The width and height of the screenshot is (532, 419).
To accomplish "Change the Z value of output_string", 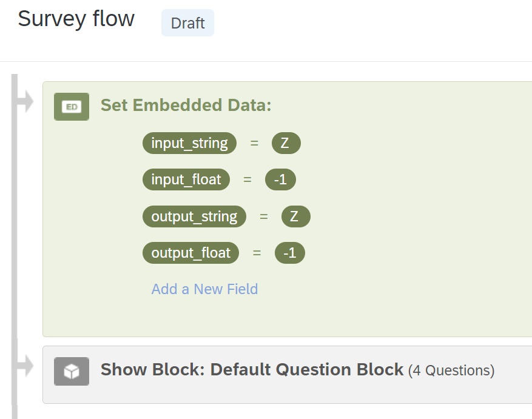I will (x=295, y=216).
